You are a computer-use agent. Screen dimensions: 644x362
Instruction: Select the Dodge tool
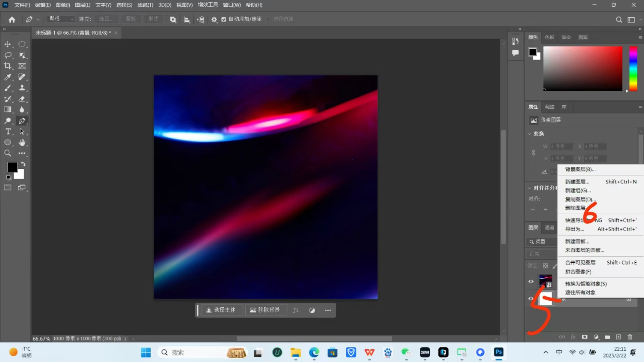pos(8,121)
